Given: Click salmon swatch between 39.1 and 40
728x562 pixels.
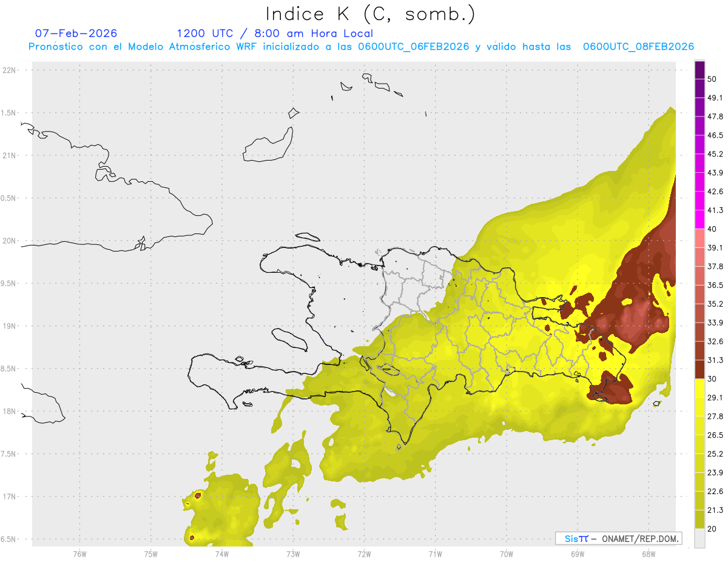Looking at the screenshot, I should point(699,238).
